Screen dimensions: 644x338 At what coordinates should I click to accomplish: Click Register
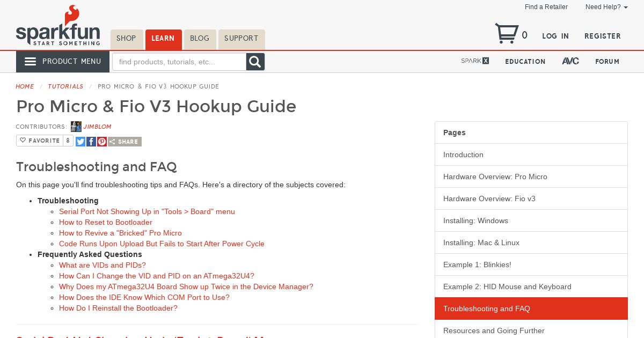603,36
